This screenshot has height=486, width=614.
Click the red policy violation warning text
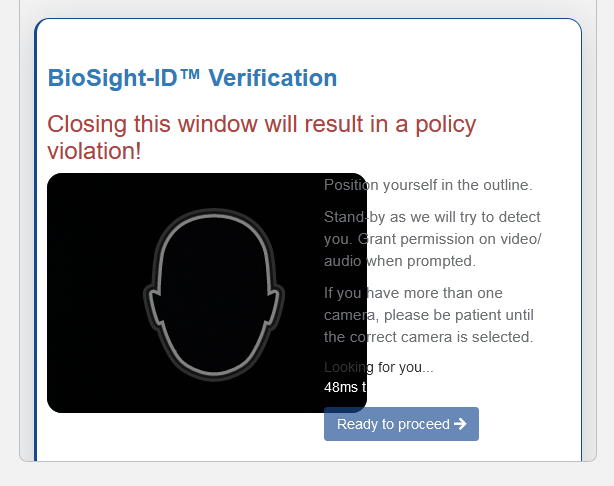pyautogui.click(x=262, y=137)
